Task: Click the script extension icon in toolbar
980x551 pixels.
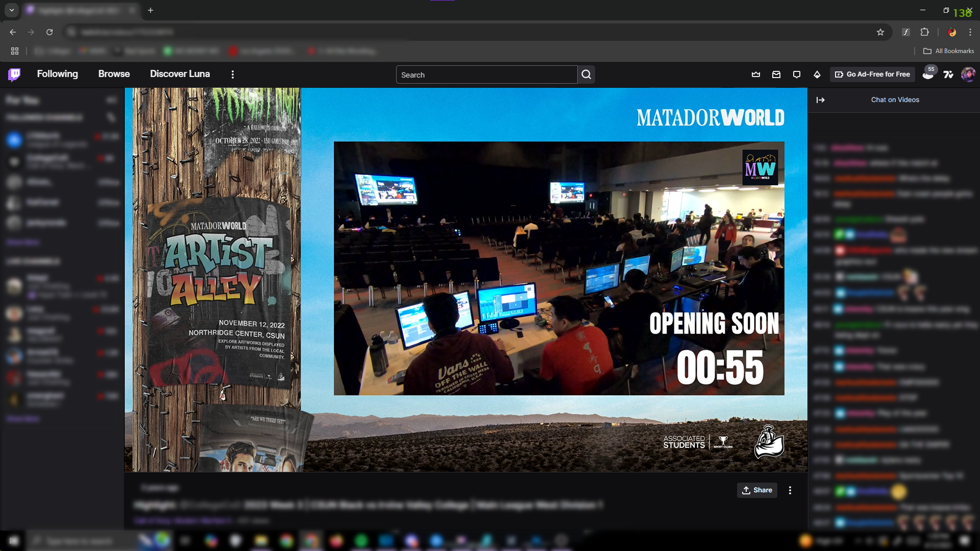Action: point(906,32)
